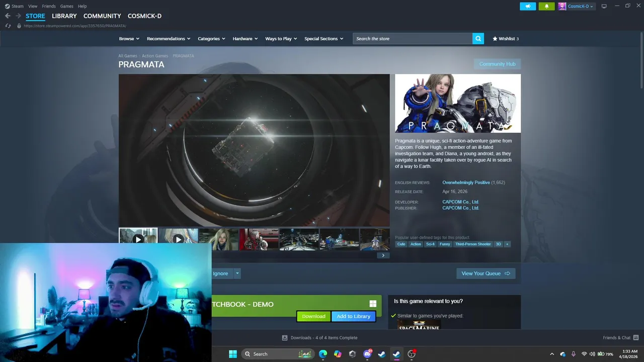
Task: Select the Cute tag
Action: [401, 244]
